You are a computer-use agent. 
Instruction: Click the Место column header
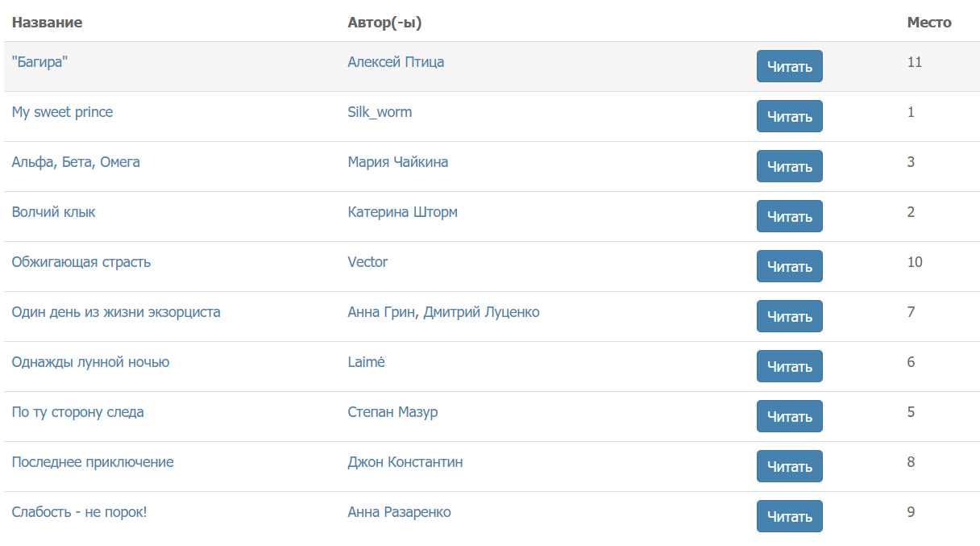point(929,23)
